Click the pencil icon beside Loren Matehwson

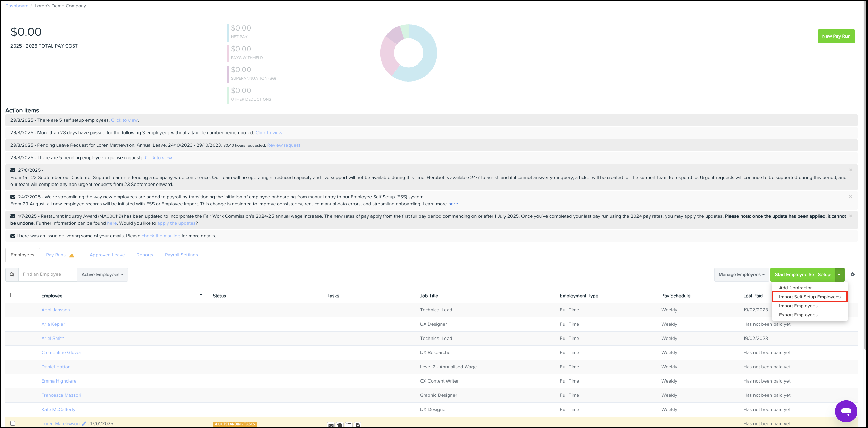[x=84, y=423]
